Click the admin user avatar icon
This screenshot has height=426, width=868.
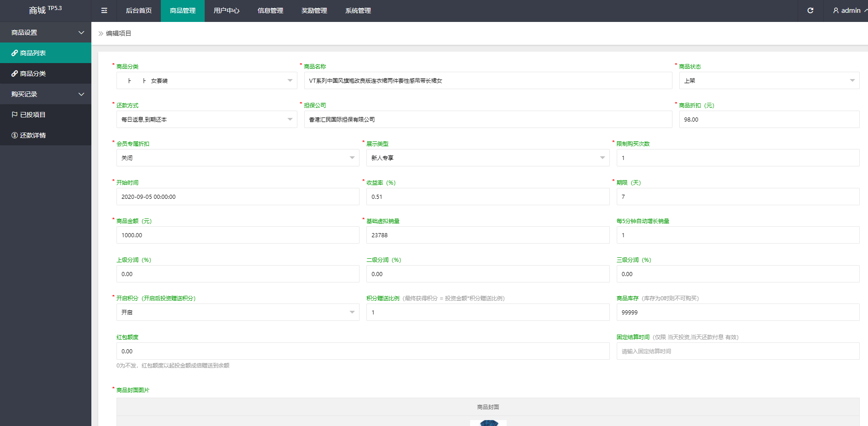tap(836, 11)
